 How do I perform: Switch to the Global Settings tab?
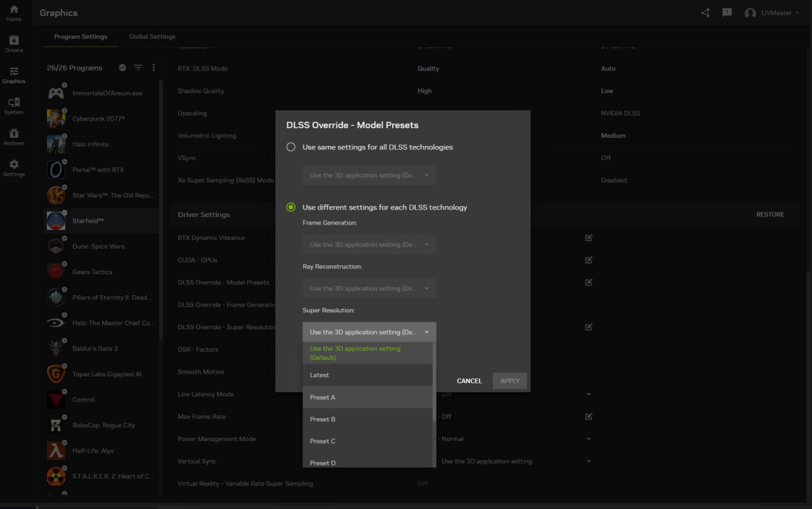(152, 37)
